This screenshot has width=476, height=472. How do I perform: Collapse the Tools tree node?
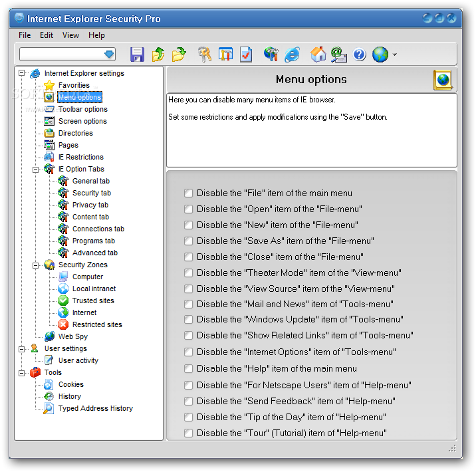[x=21, y=373]
